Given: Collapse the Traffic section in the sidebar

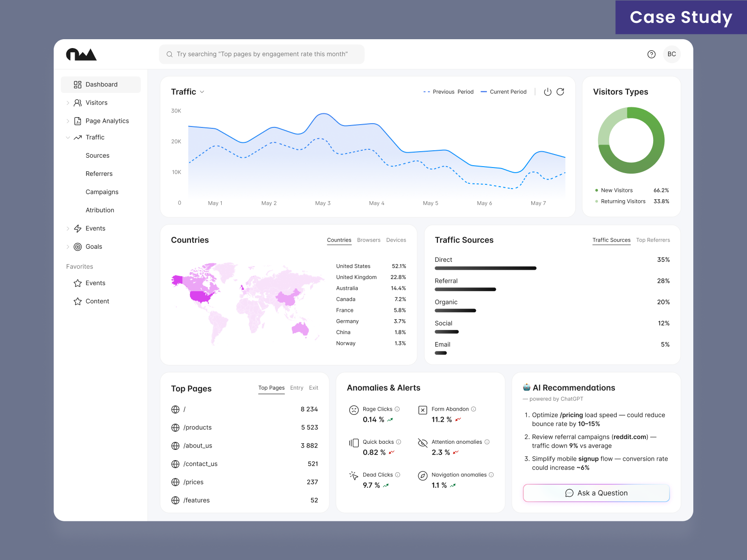Looking at the screenshot, I should [x=68, y=137].
